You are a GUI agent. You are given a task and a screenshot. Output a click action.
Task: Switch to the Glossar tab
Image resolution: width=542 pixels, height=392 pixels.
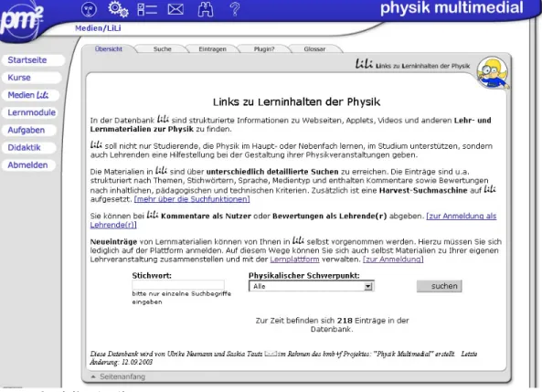coord(314,49)
